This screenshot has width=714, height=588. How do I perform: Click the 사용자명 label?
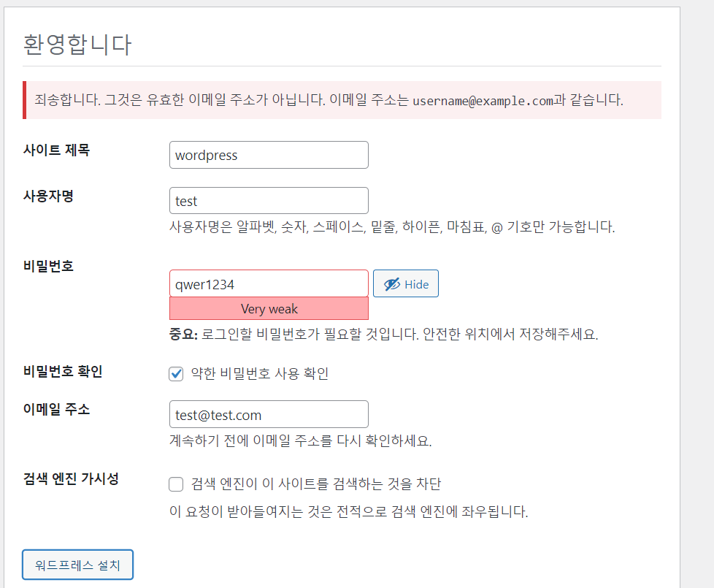(x=49, y=196)
